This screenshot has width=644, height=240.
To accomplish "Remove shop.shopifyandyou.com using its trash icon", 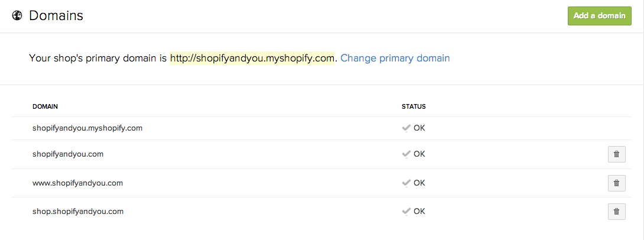I will coord(616,212).
